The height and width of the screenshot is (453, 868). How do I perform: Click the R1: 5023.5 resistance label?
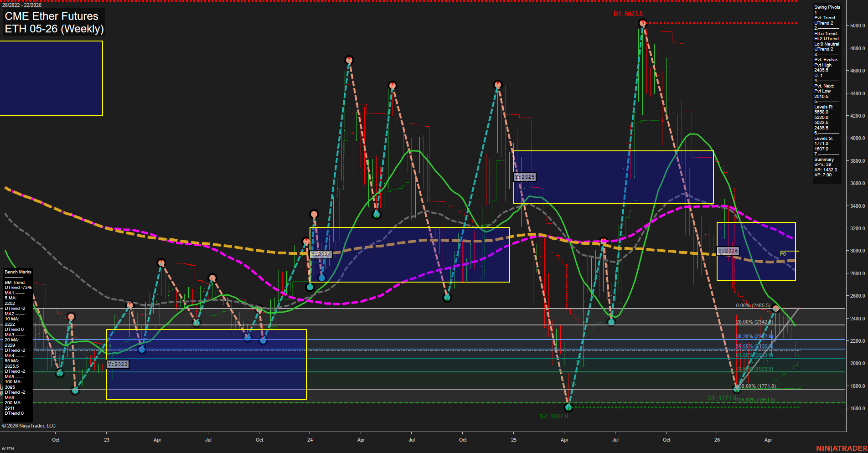tap(628, 14)
